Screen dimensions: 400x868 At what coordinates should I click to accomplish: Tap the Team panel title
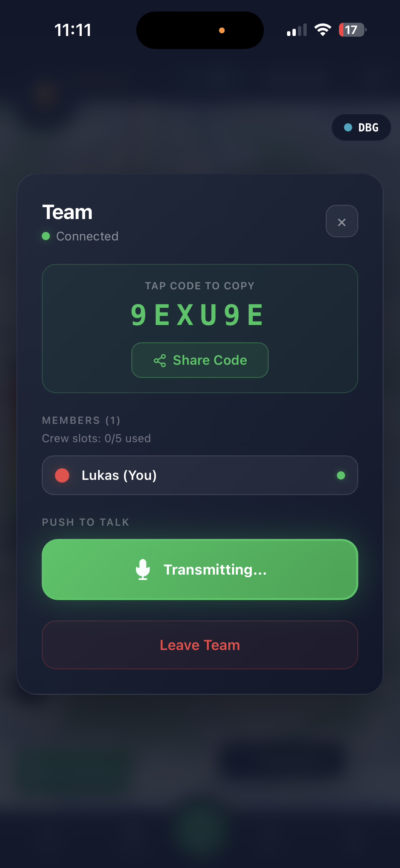click(x=67, y=212)
